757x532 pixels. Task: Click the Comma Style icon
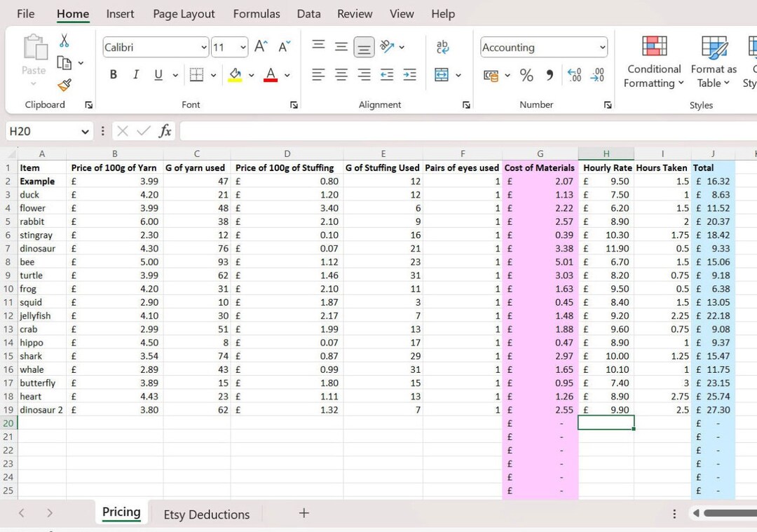(550, 75)
